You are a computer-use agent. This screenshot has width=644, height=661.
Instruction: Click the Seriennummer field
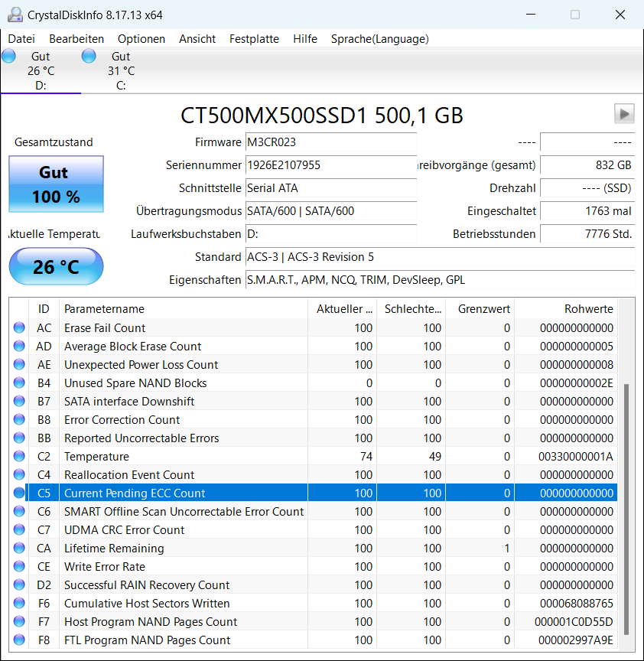(331, 164)
